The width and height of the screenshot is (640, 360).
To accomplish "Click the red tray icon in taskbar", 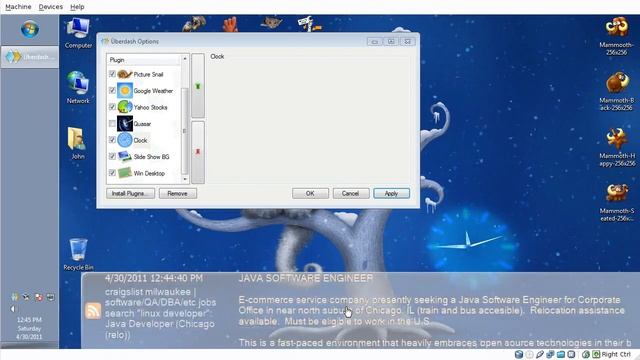I will point(38,297).
